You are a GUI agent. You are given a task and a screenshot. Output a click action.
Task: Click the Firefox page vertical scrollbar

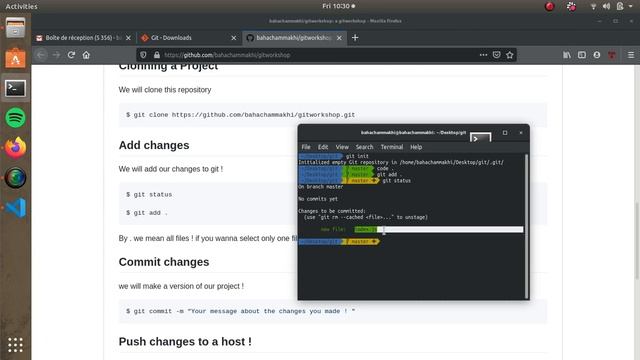click(x=637, y=241)
